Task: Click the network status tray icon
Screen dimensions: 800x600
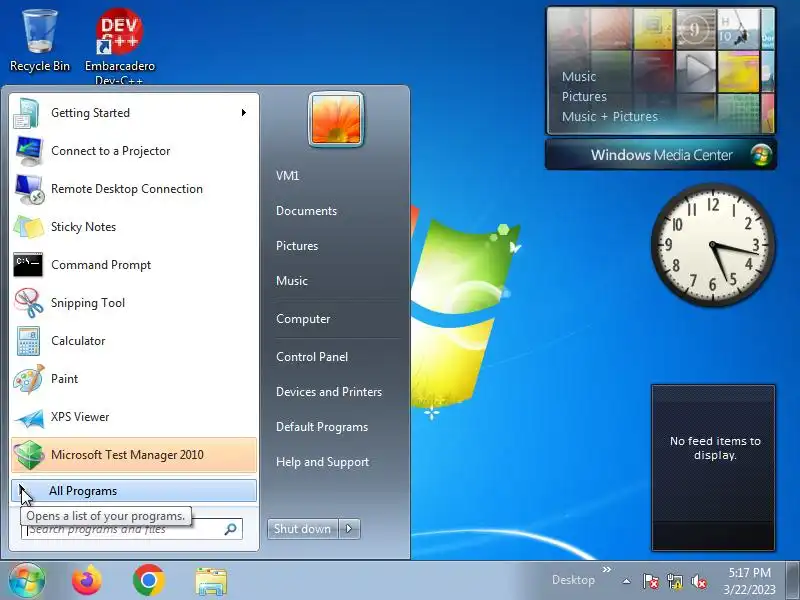Action: (675, 581)
